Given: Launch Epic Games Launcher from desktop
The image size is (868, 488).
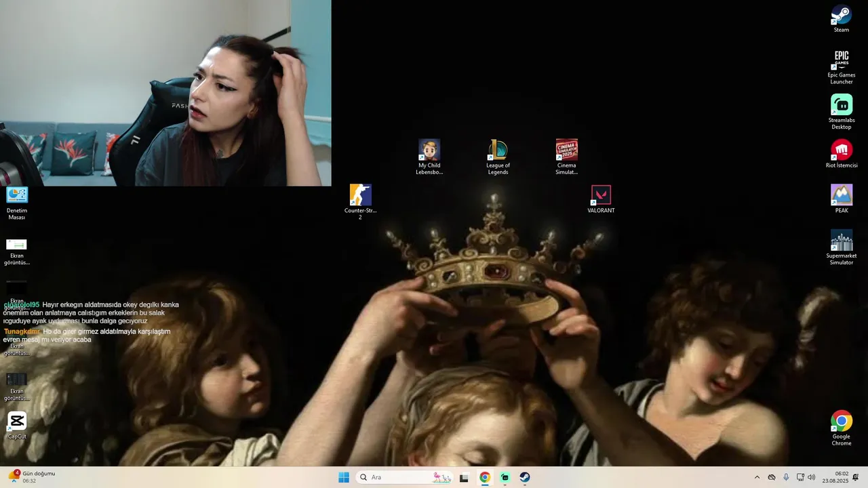Looking at the screenshot, I should point(842,66).
